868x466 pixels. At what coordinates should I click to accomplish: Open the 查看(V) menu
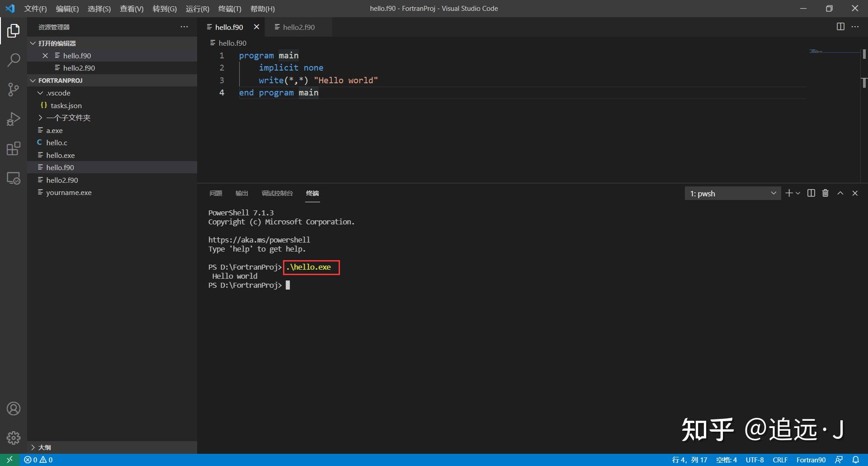[132, 9]
